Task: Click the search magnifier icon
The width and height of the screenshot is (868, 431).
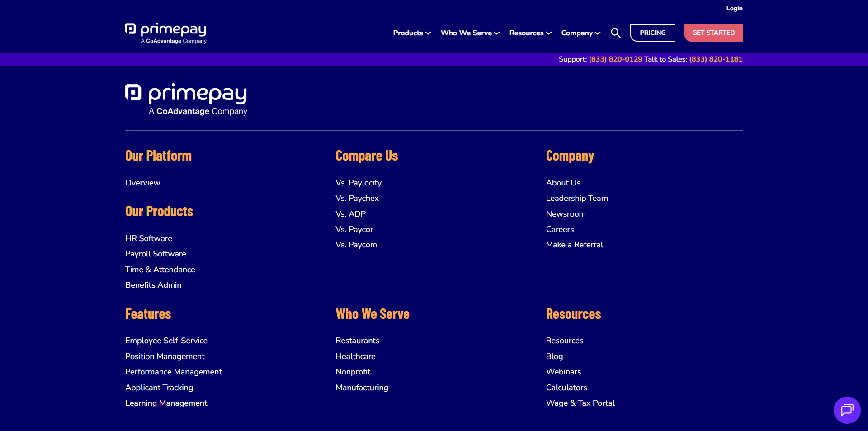Action: 615,33
